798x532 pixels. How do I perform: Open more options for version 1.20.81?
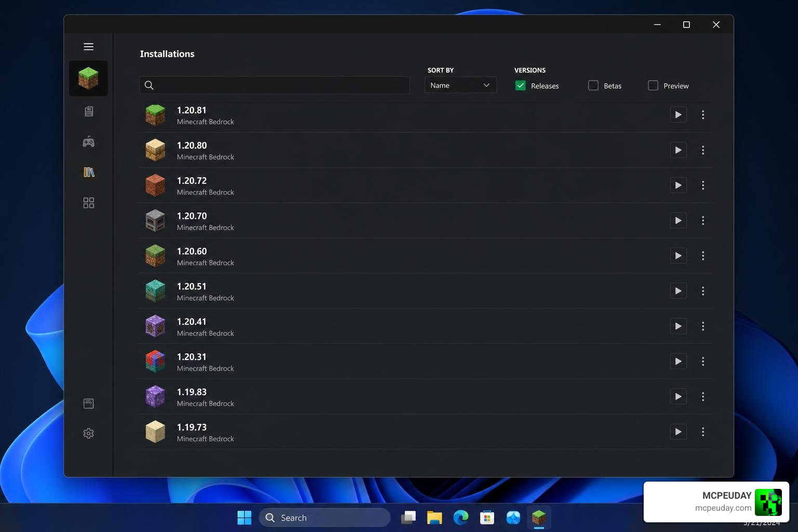(703, 115)
